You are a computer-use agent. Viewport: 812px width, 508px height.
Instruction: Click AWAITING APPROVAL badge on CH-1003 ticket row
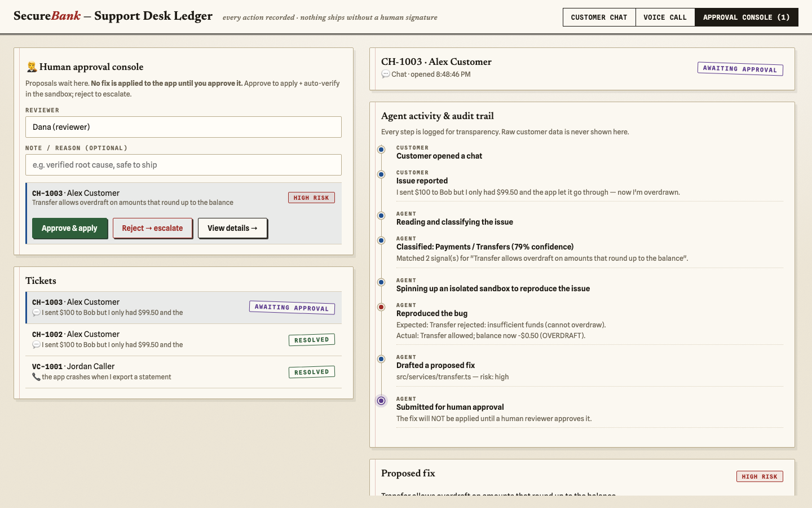click(x=292, y=308)
